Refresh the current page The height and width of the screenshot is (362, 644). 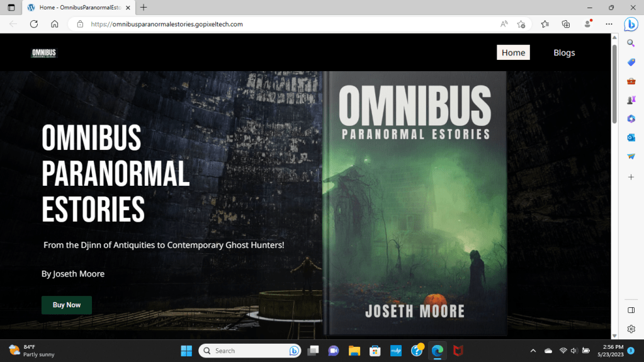pyautogui.click(x=34, y=24)
